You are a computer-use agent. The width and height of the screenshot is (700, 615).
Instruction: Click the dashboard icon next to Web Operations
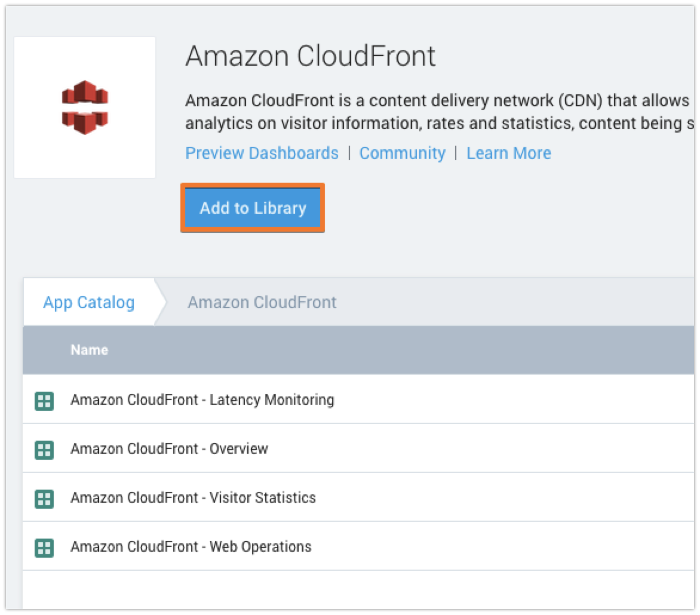(x=45, y=546)
